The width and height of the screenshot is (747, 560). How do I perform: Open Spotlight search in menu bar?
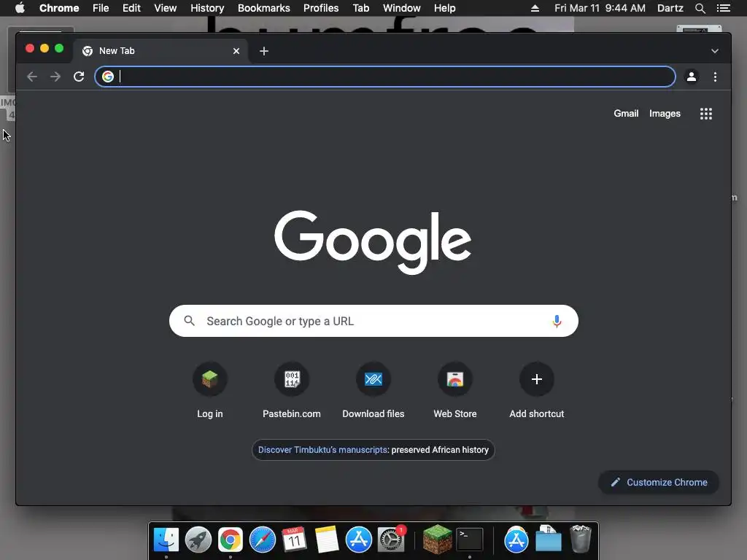[x=700, y=8]
